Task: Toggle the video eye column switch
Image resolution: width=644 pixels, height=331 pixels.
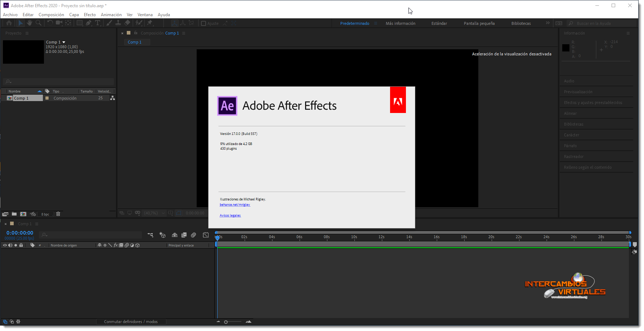Action: 5,245
